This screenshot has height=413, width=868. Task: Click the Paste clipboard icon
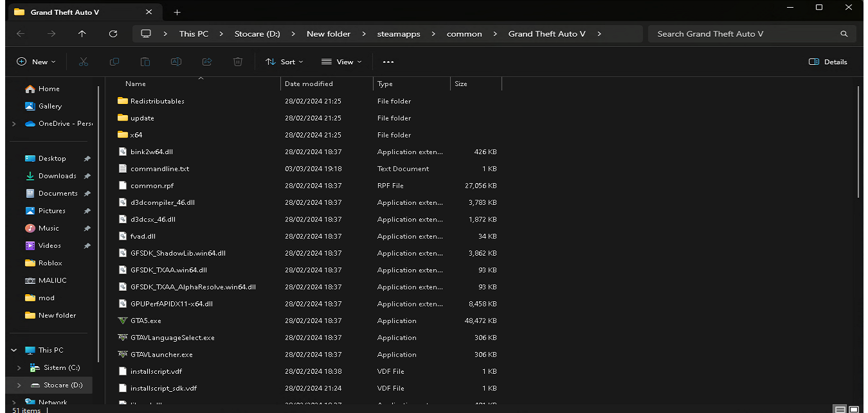point(145,62)
